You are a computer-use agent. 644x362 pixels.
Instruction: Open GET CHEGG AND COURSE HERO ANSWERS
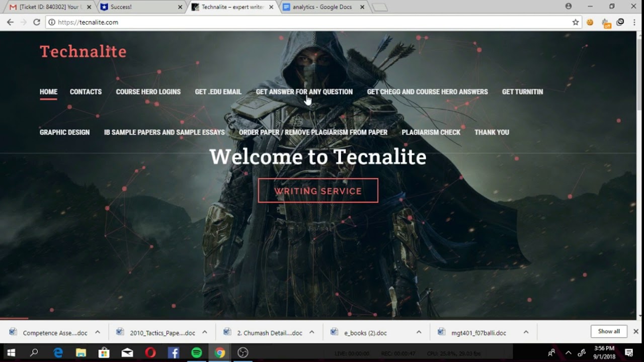pos(427,92)
